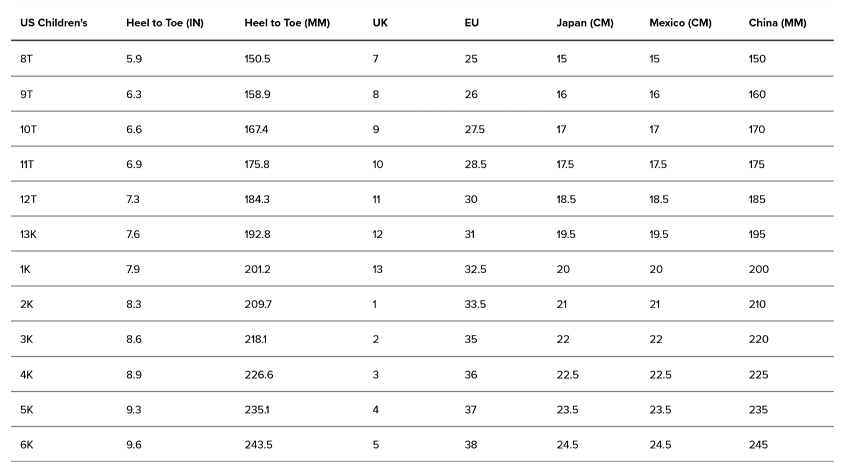This screenshot has height=473, width=868.
Task: Click the 6K size cell
Action: (x=27, y=445)
